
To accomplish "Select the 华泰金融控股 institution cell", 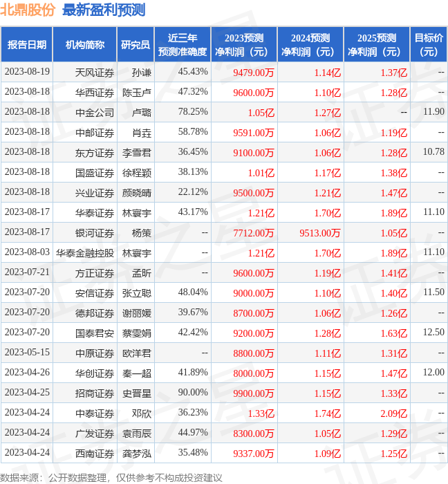I will click(x=85, y=254).
